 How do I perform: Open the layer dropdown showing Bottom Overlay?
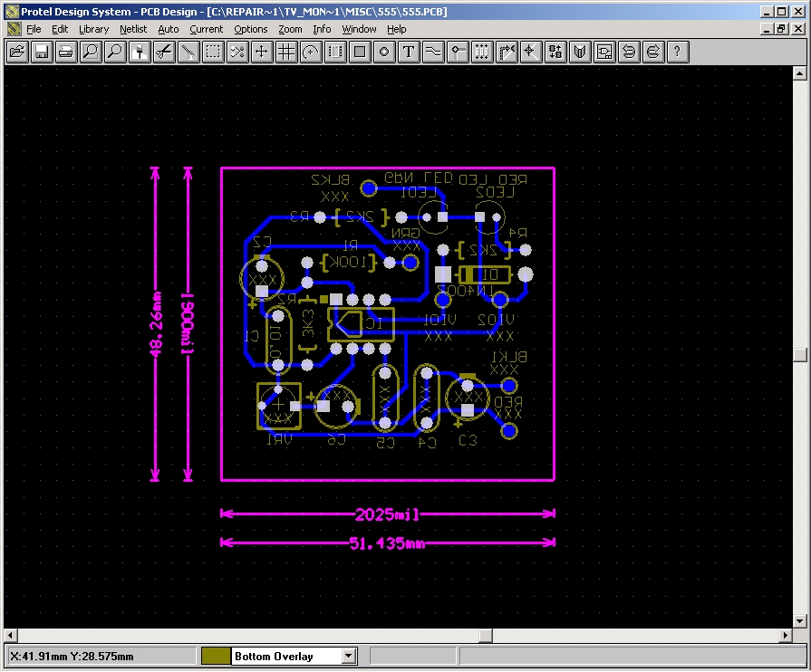pyautogui.click(x=349, y=657)
